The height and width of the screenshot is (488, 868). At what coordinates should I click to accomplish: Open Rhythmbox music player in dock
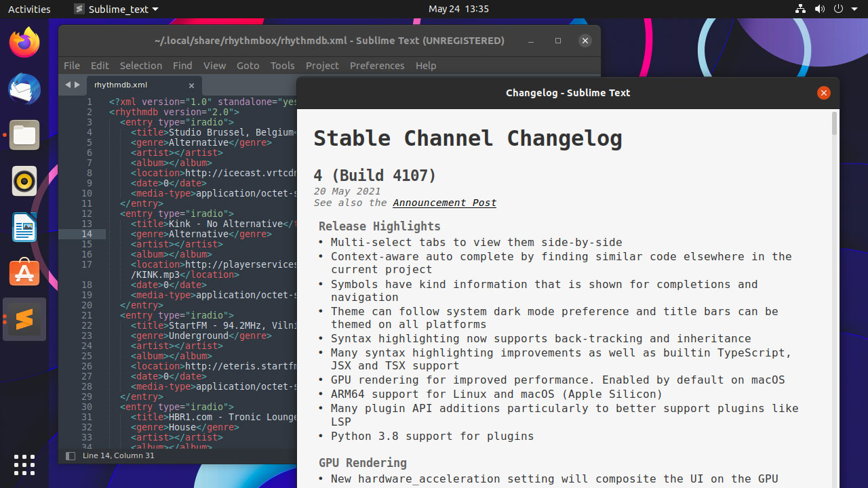pyautogui.click(x=24, y=182)
